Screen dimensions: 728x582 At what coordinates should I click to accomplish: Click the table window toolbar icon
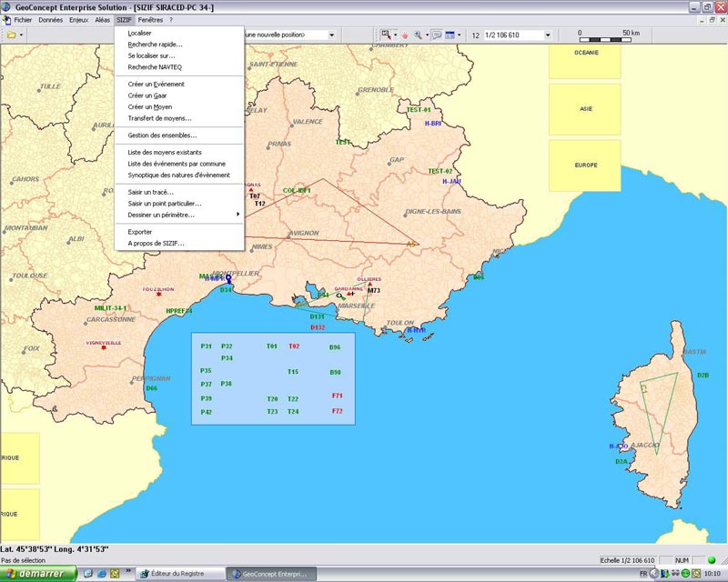[450, 35]
